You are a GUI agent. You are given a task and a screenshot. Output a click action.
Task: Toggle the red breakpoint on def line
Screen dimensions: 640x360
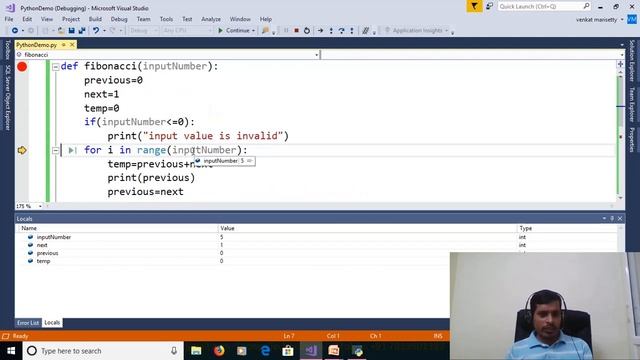click(x=22, y=67)
